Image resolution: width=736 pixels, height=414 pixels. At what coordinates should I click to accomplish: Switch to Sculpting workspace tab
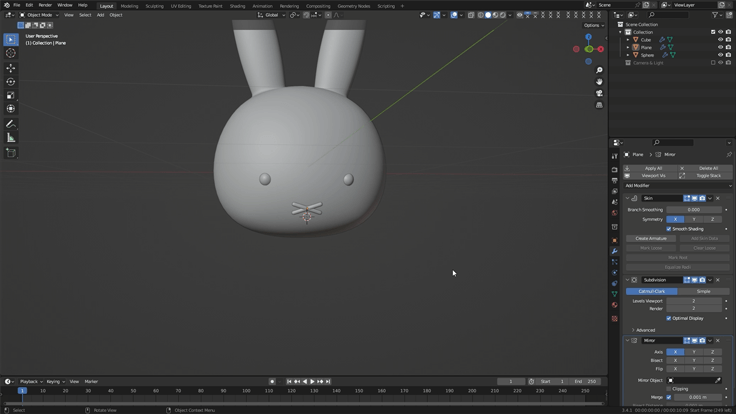(154, 6)
